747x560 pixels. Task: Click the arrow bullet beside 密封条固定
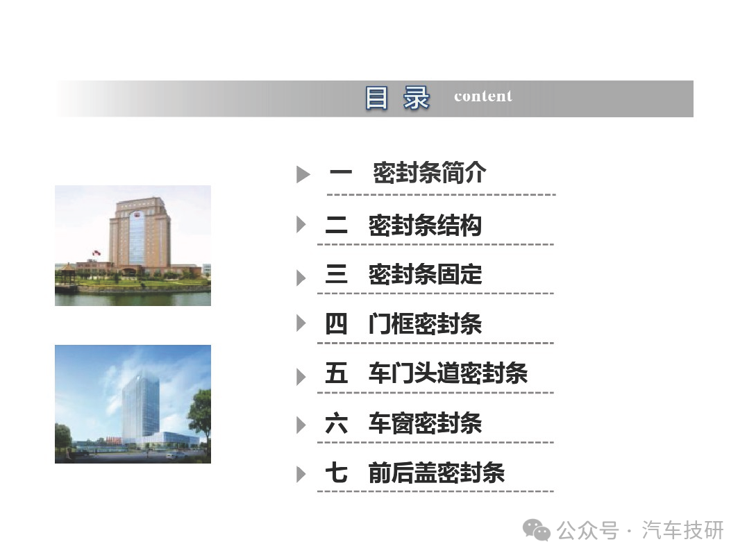(x=301, y=278)
